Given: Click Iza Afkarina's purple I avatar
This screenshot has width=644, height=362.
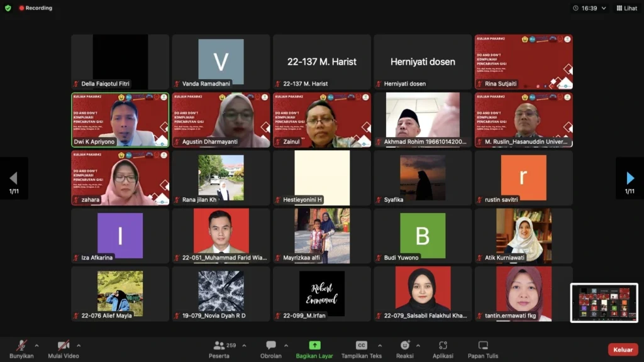Looking at the screenshot, I should point(120,236).
